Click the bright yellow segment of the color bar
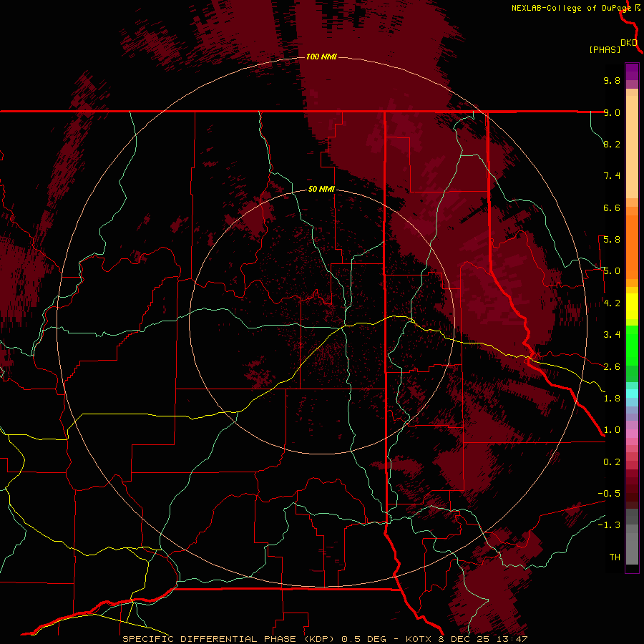This screenshot has height=644, width=644. [x=632, y=306]
